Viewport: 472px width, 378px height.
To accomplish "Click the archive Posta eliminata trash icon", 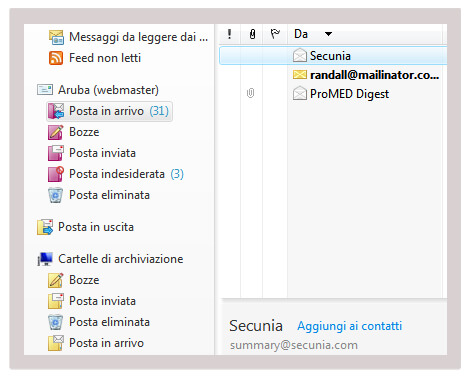I will 55,322.
